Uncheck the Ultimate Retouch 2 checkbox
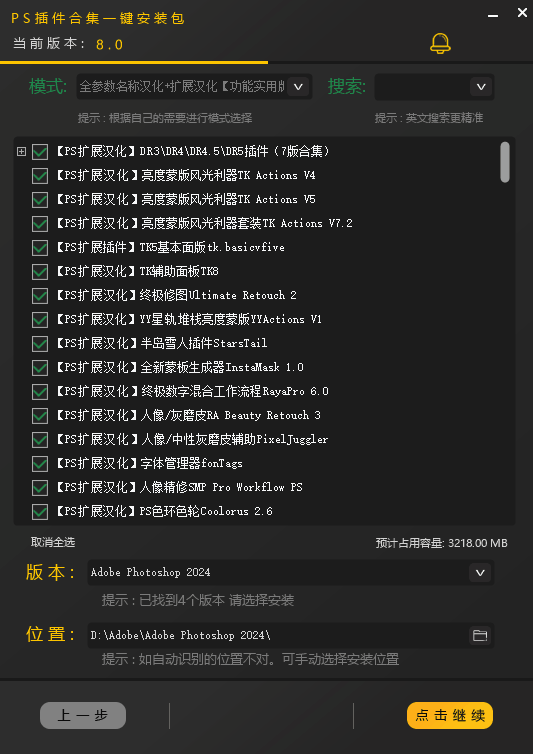The image size is (533, 754). point(40,296)
